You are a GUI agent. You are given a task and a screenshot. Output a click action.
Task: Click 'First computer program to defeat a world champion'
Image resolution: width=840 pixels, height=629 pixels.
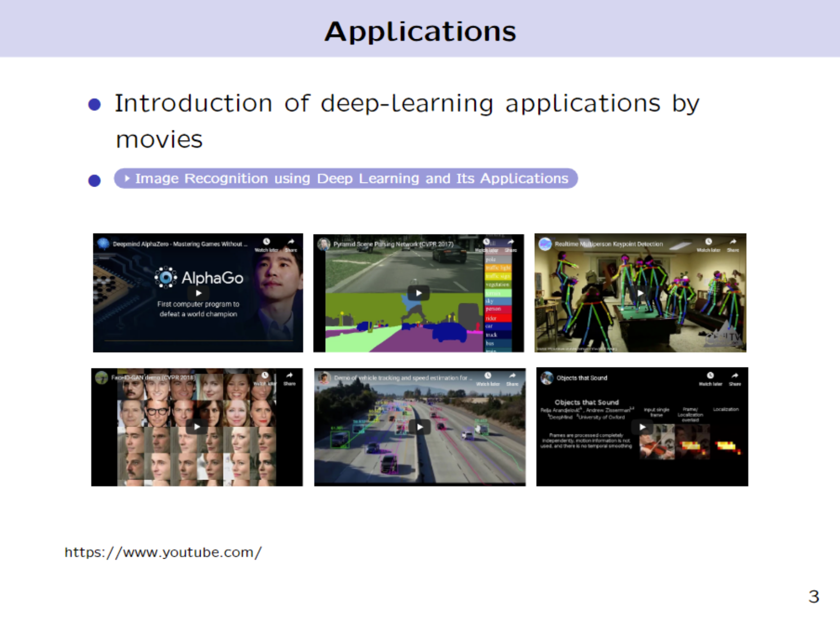198,309
